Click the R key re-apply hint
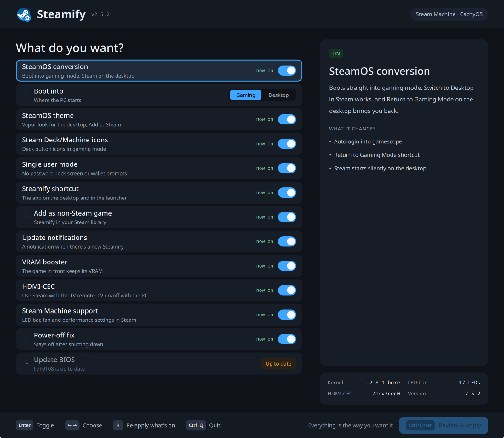The height and width of the screenshot is (438, 504). [118, 425]
